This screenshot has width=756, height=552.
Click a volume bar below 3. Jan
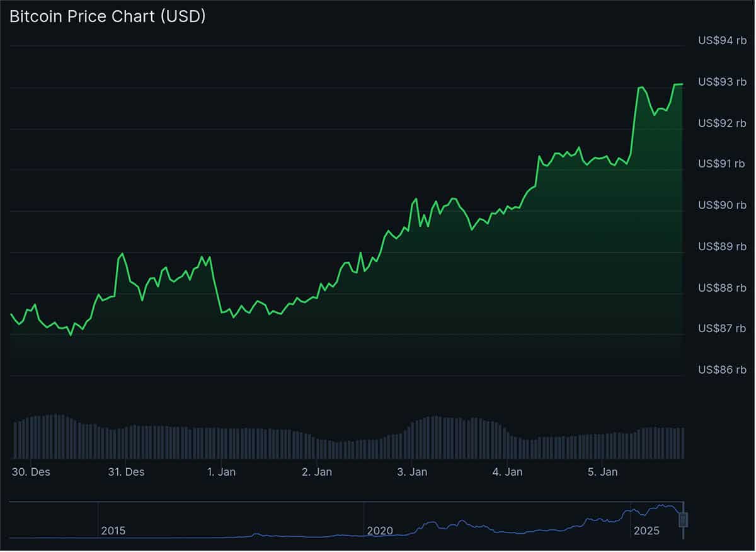click(x=413, y=435)
